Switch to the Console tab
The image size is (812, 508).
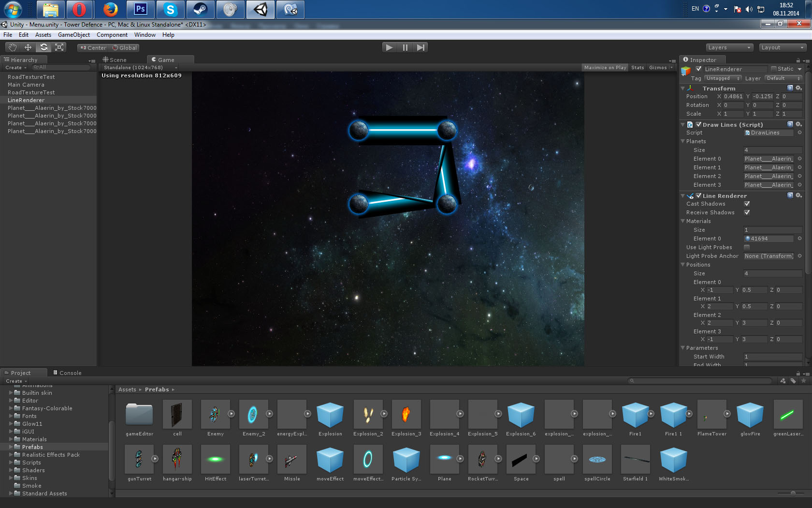pos(67,373)
